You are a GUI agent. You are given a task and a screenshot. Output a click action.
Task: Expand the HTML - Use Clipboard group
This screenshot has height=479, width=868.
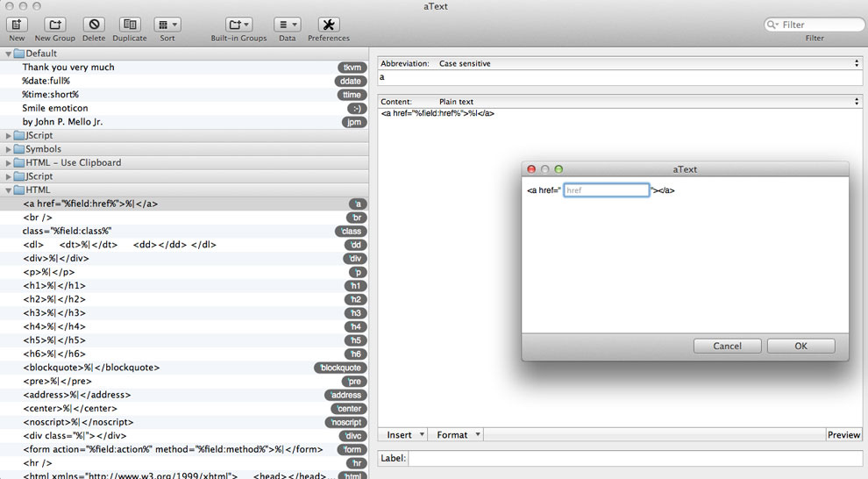pyautogui.click(x=8, y=163)
